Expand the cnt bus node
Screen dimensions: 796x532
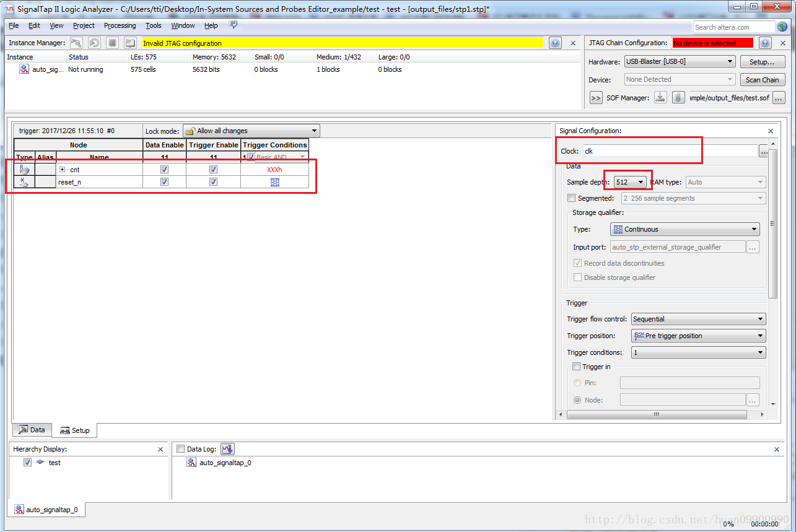pyautogui.click(x=63, y=170)
